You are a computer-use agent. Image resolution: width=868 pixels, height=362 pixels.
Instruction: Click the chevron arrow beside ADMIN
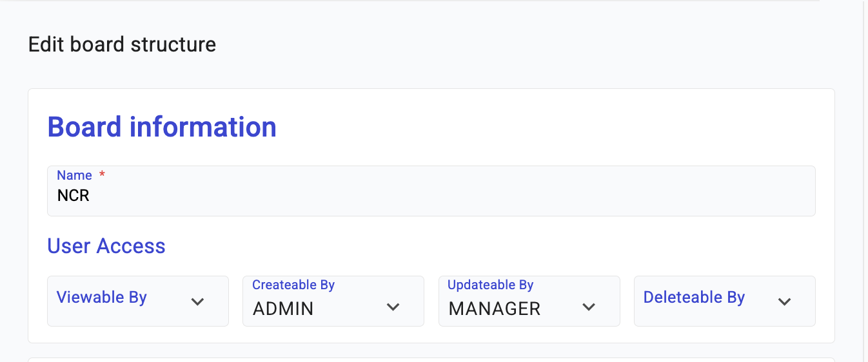coord(393,307)
